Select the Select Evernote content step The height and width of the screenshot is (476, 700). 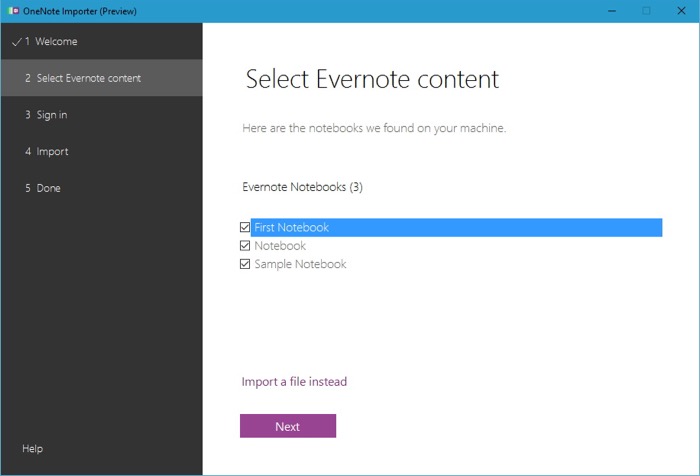[x=88, y=78]
